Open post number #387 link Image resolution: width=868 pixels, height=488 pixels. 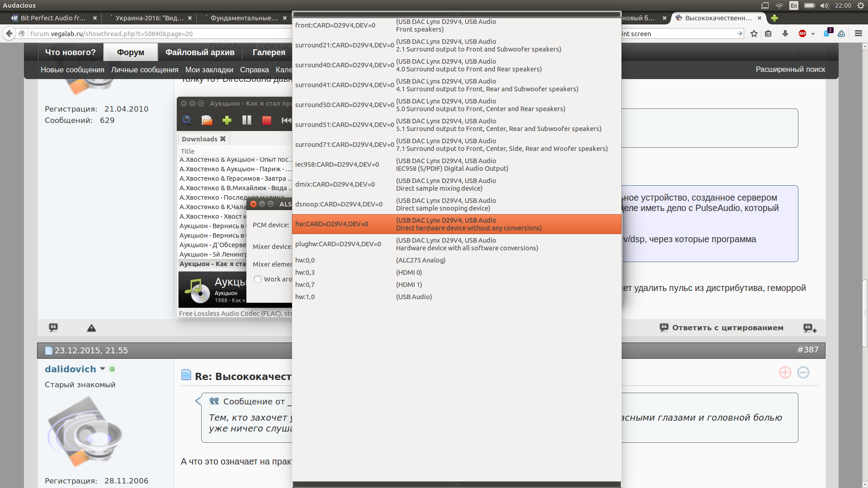(x=808, y=350)
